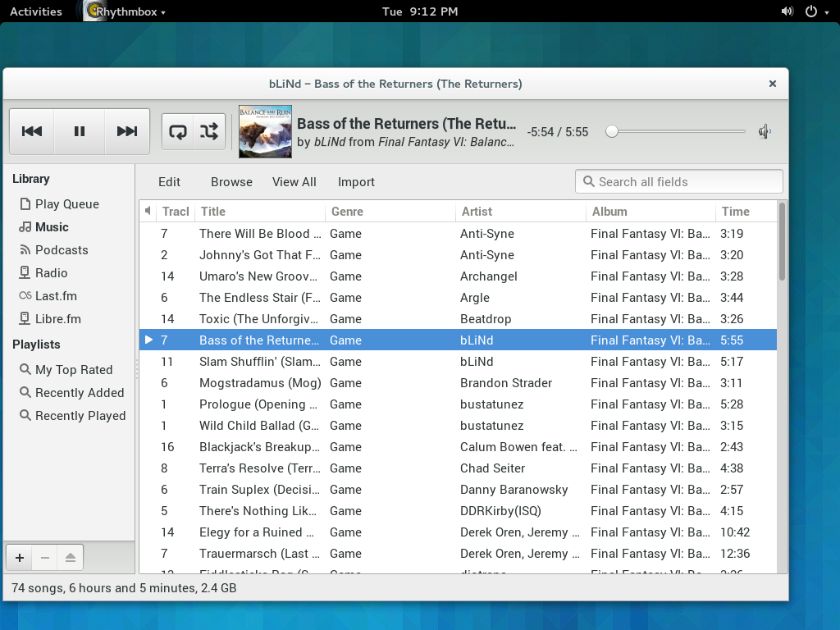Add a new playlist with plus button

[20, 558]
